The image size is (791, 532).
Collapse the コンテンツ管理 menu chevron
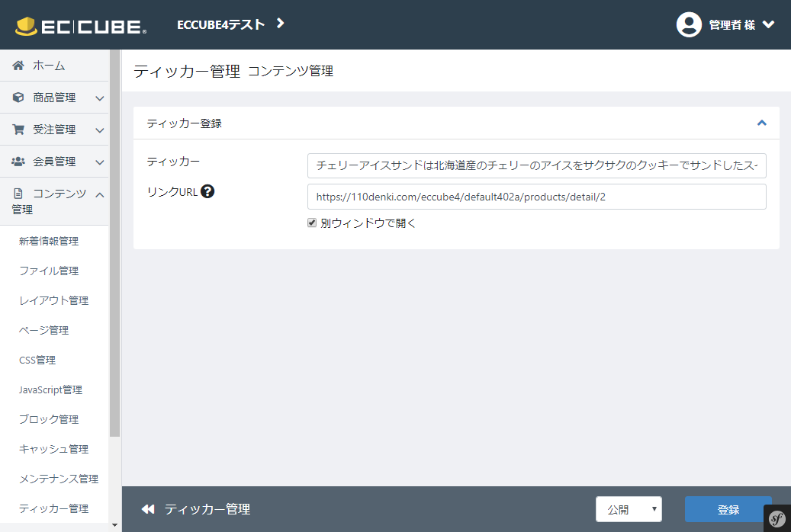pyautogui.click(x=100, y=194)
